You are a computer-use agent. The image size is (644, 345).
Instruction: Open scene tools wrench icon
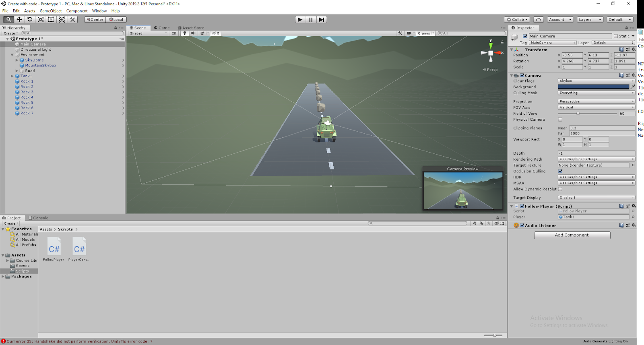[x=400, y=33]
